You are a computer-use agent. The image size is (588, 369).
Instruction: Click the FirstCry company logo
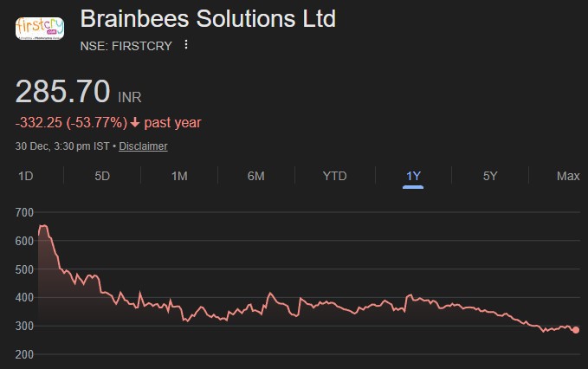coord(40,28)
